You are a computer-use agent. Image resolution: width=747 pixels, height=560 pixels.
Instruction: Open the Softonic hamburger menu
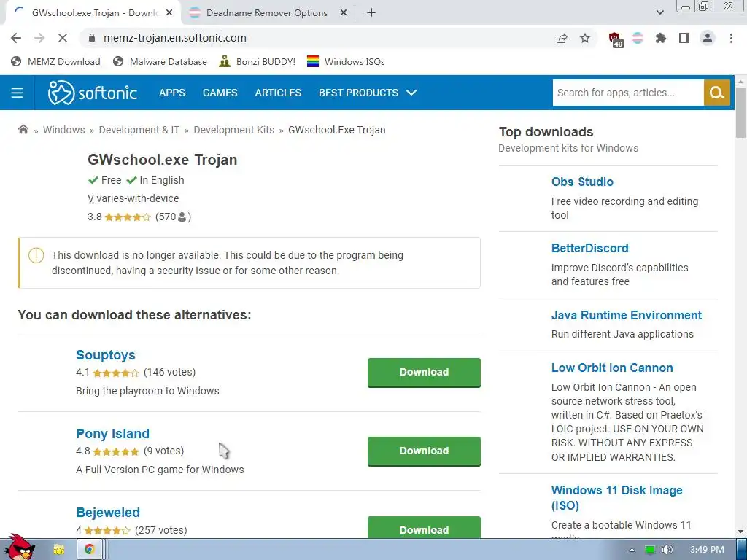coord(18,93)
